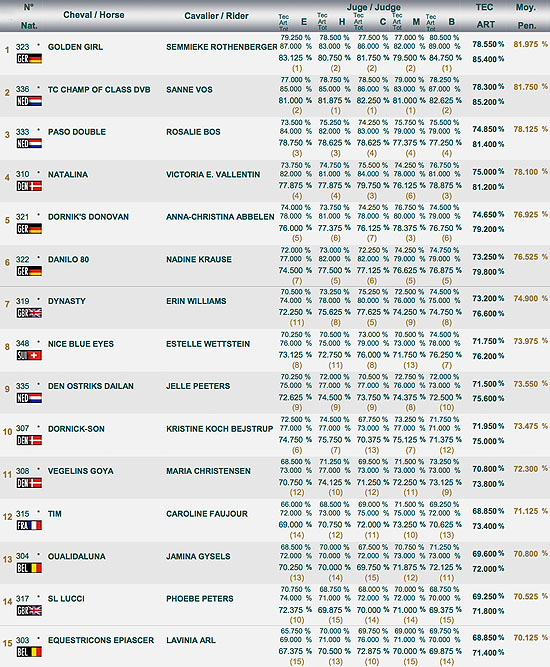Click the French flag beside Tim
The width and height of the screenshot is (550, 667).
coord(29,525)
